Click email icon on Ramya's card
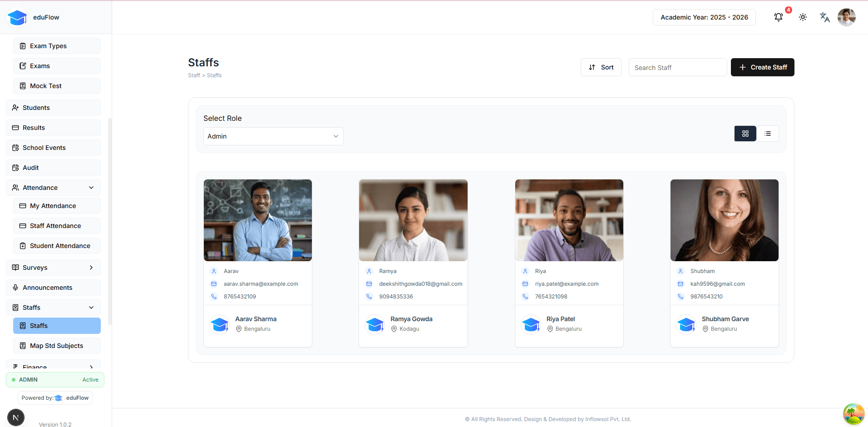 pyautogui.click(x=369, y=284)
